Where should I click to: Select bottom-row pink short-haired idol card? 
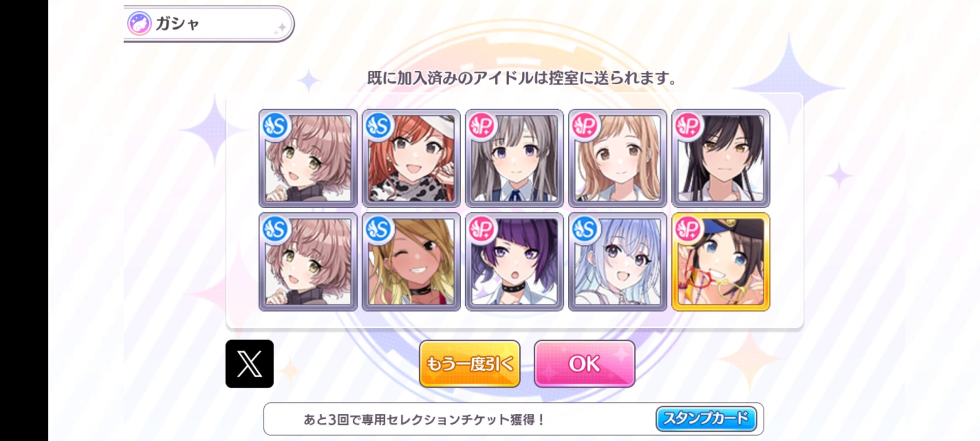click(308, 262)
